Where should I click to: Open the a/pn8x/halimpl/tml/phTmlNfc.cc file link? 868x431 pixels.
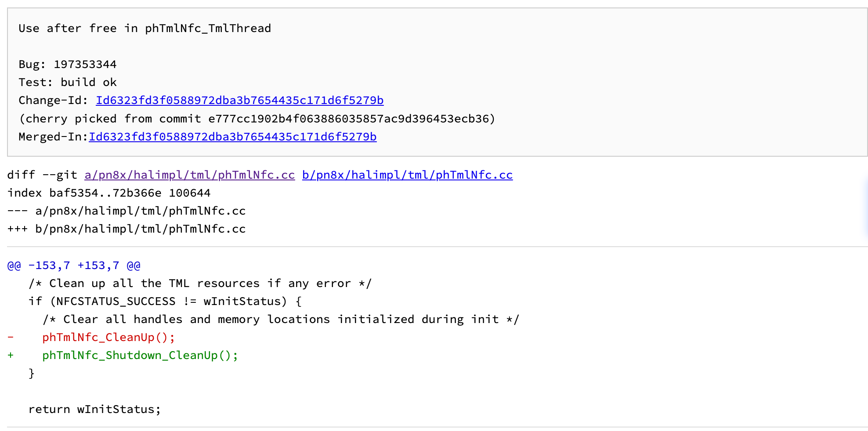(190, 175)
